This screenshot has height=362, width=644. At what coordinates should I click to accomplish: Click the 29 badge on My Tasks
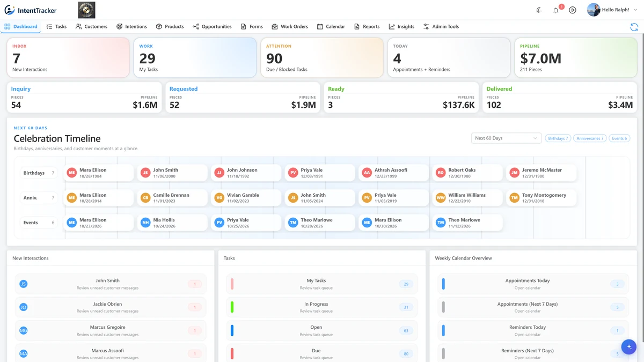coord(406,284)
